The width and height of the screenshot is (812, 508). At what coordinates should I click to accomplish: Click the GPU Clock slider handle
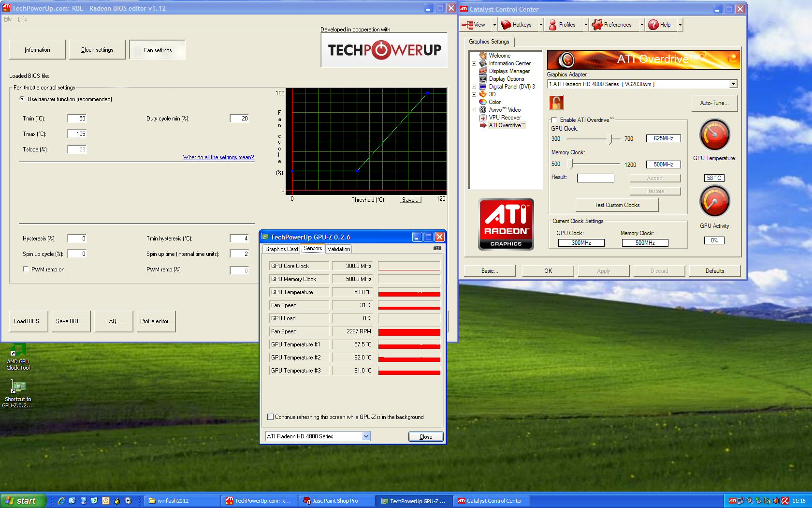click(611, 139)
